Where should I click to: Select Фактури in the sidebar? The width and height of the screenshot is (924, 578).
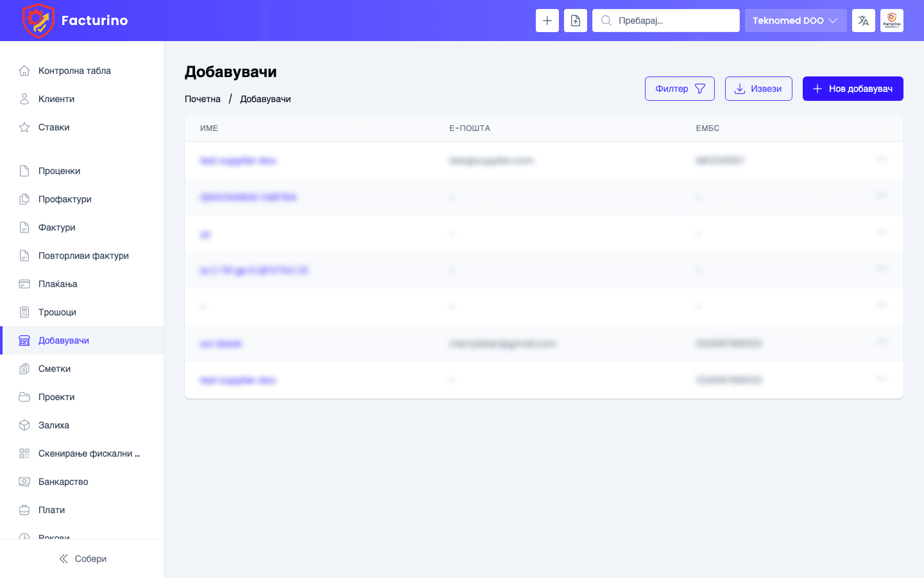[57, 227]
